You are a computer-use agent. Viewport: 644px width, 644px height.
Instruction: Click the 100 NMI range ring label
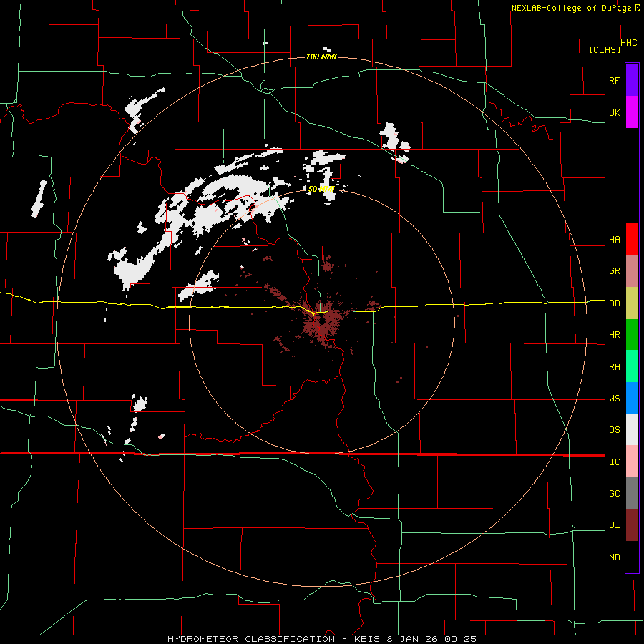click(x=321, y=57)
